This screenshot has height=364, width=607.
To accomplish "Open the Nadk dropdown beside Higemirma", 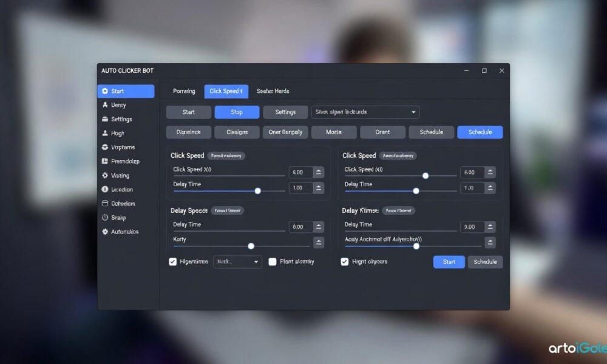I will (256, 262).
